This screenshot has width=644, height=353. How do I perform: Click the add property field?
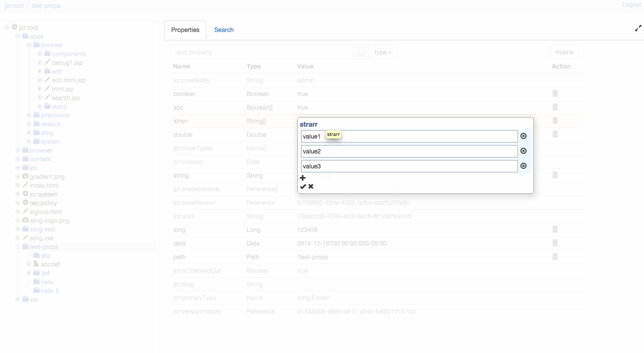point(262,52)
